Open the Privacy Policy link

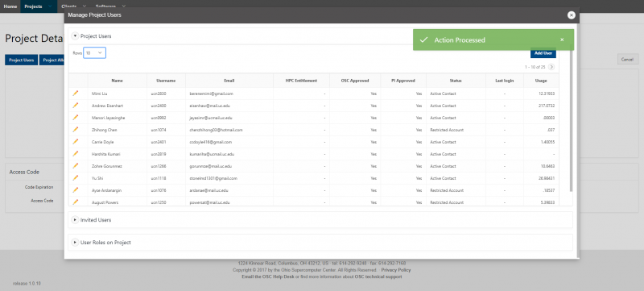tap(396, 270)
